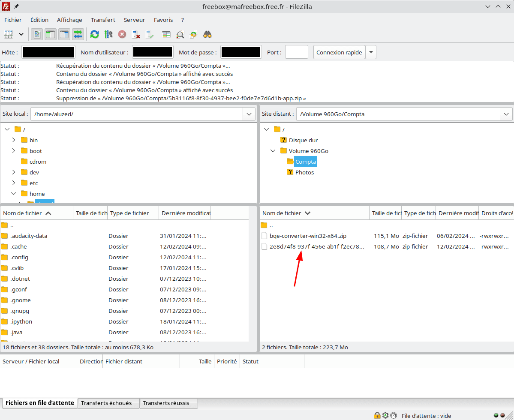
Task: Click the Connexion rapide button
Action: pos(339,52)
